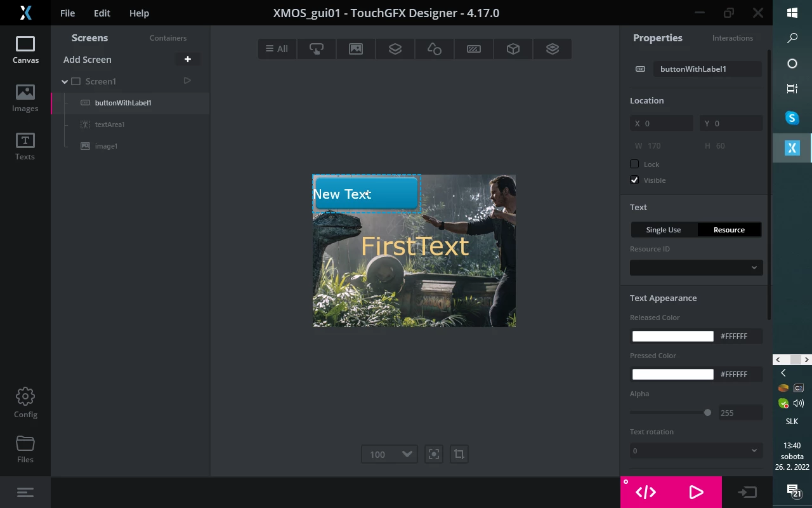812x508 pixels.
Task: Switch to the Containers tab
Action: (168, 38)
